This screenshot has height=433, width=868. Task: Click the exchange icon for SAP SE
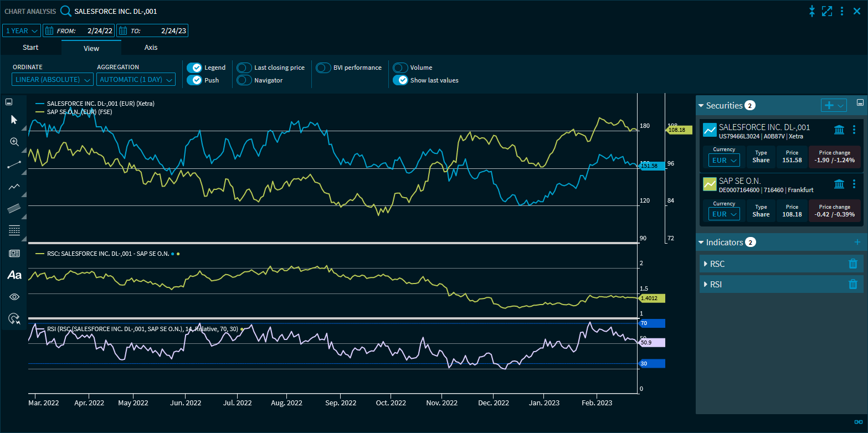tap(839, 184)
